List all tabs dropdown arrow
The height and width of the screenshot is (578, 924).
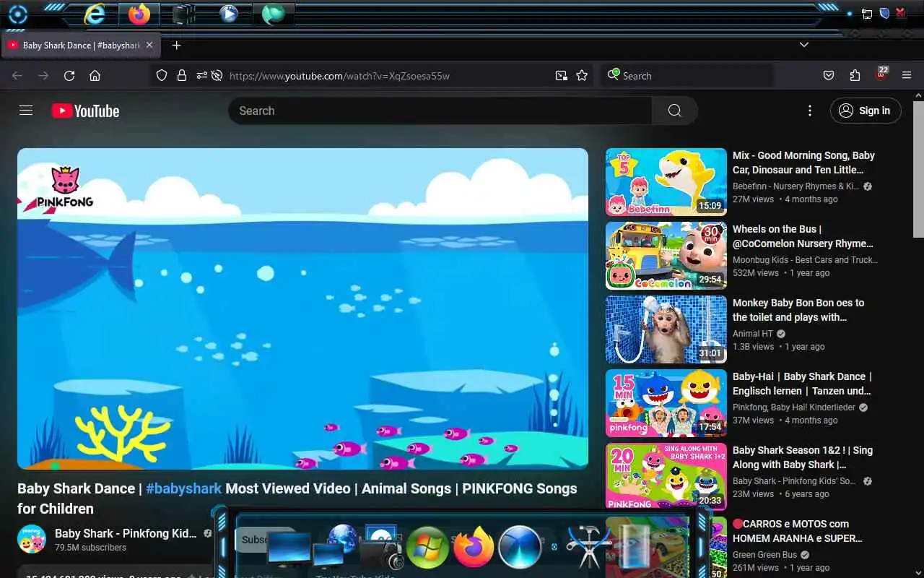[804, 45]
